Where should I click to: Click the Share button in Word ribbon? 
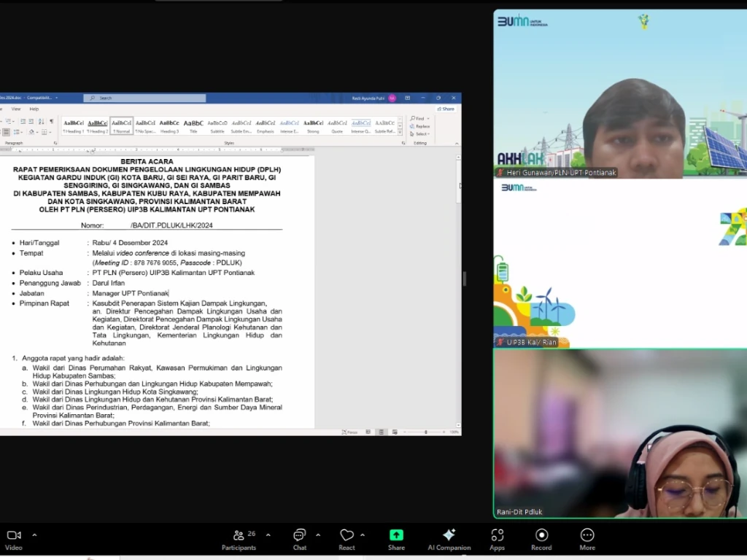(x=446, y=109)
